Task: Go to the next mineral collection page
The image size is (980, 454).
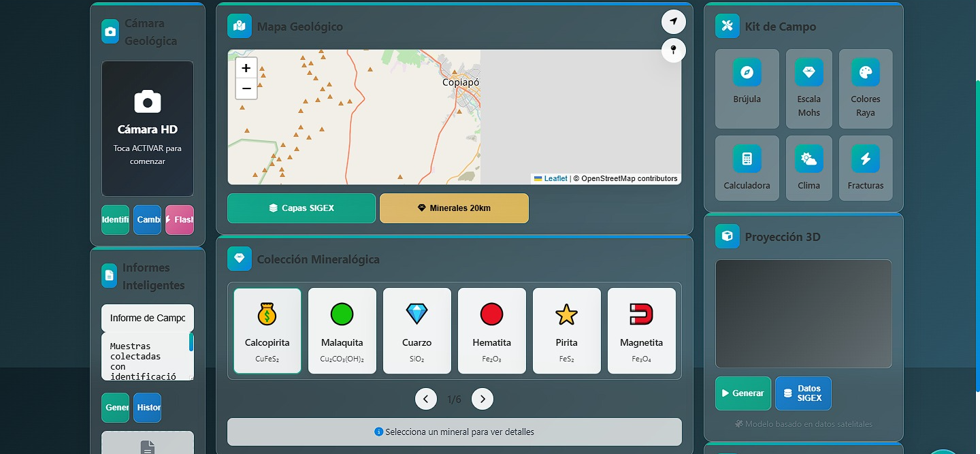Action: pos(483,399)
